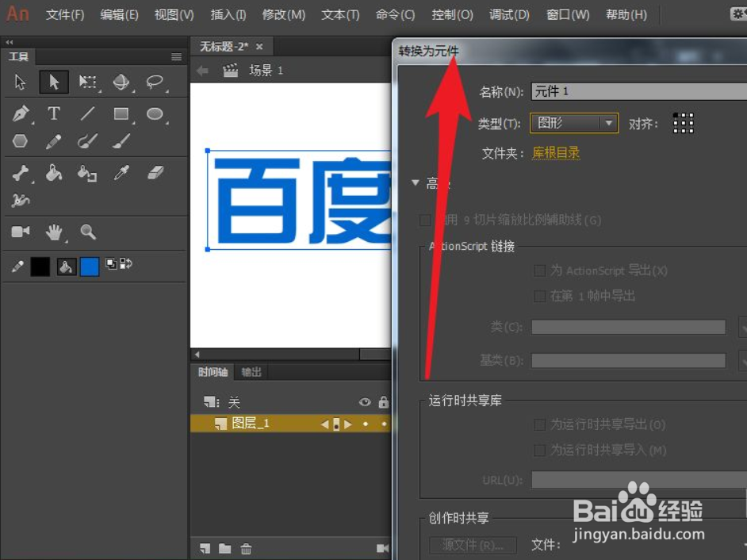Screen dimensions: 747x560
Task: Open the 调试(D) menu
Action: click(509, 15)
